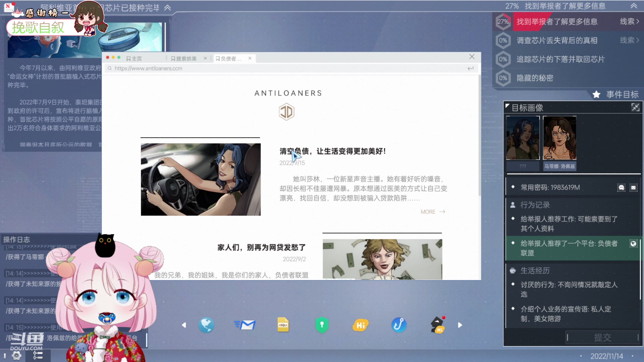This screenshot has height=362, width=644.
Task: Close the 负债者 tab
Action: [x=250, y=58]
